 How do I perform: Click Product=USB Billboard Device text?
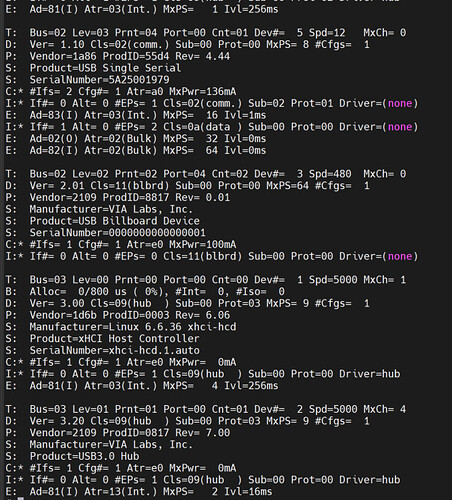pyautogui.click(x=115, y=221)
